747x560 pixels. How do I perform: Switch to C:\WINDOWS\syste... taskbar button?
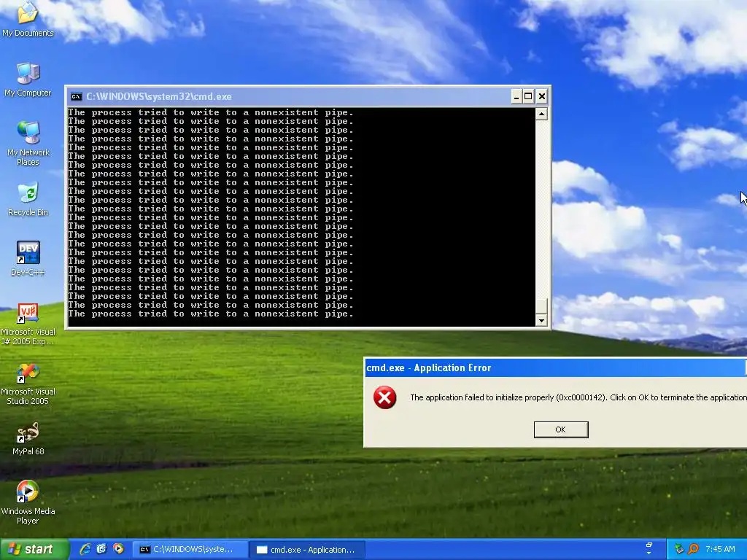[190, 550]
